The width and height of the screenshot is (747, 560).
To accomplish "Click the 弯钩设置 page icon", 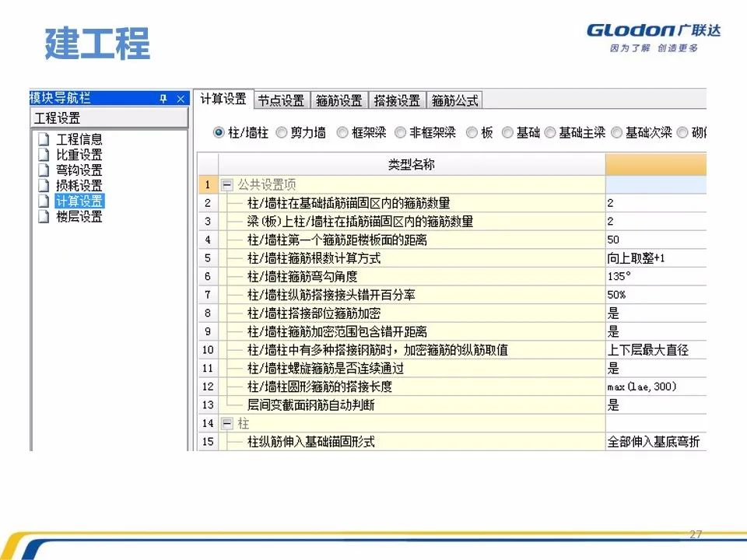I will tap(44, 170).
